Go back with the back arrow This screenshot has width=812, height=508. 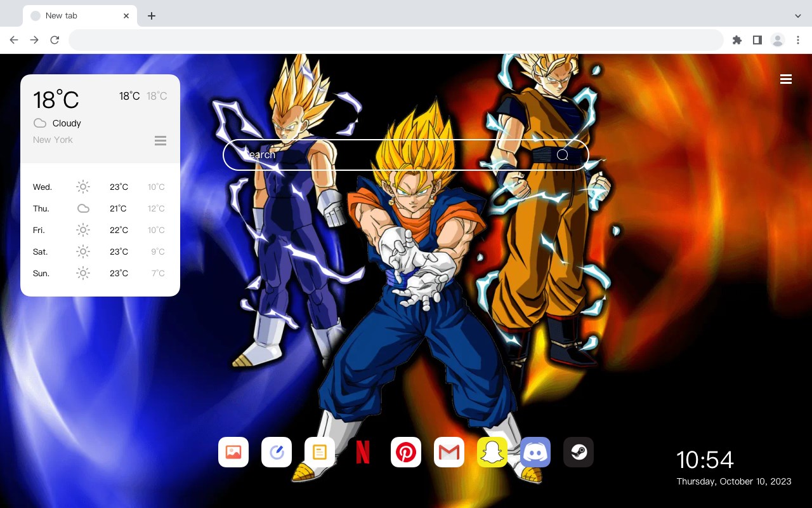pos(14,40)
